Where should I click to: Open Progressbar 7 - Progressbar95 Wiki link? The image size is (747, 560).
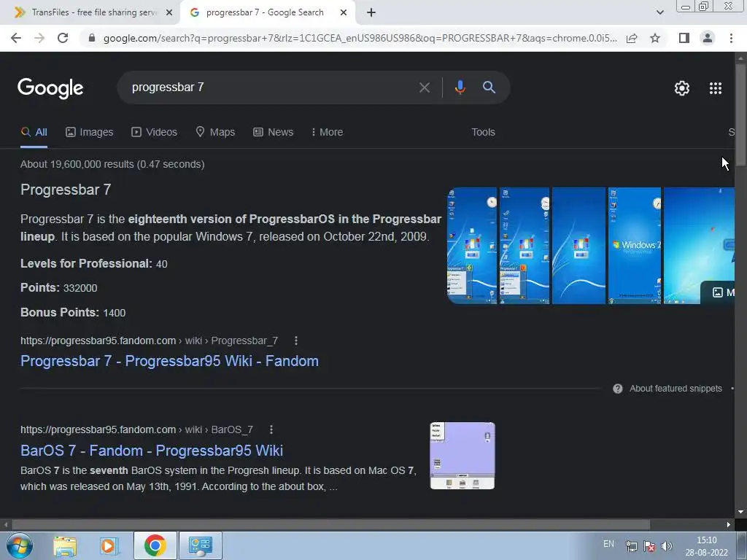click(x=169, y=361)
